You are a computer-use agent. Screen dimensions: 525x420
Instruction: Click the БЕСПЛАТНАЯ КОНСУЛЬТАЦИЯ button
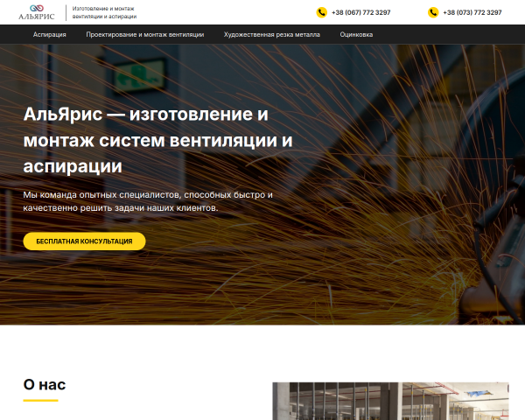click(x=84, y=241)
